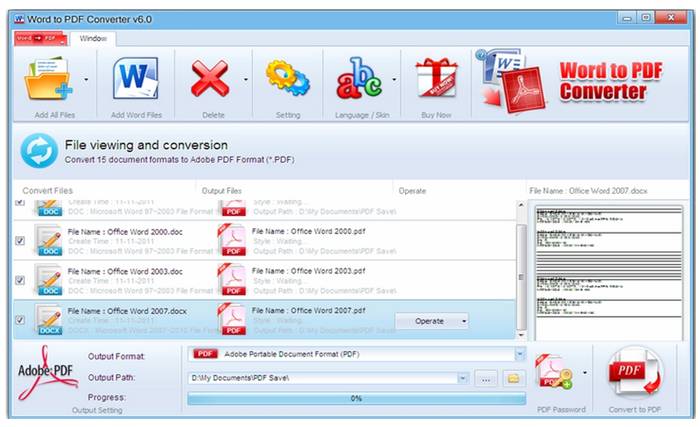Click the file list vertical scrollbar thumb
The width and height of the screenshot is (700, 427).
pos(521,277)
